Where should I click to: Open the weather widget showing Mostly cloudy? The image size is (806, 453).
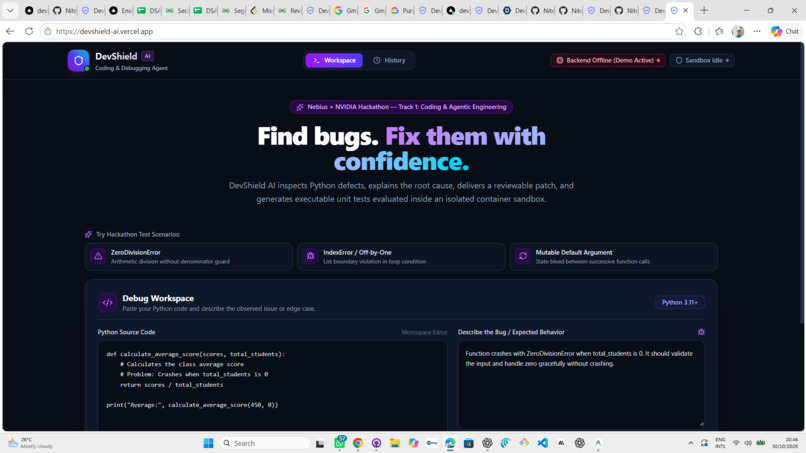31,443
